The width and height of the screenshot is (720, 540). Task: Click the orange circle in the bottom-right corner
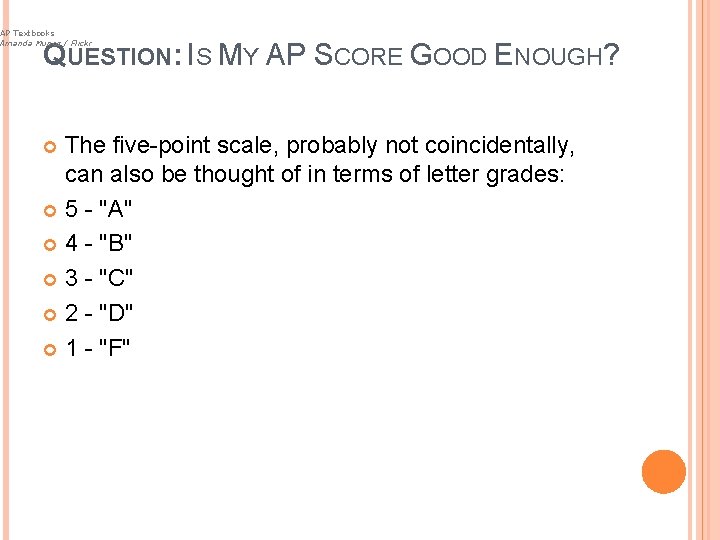pyautogui.click(x=664, y=472)
